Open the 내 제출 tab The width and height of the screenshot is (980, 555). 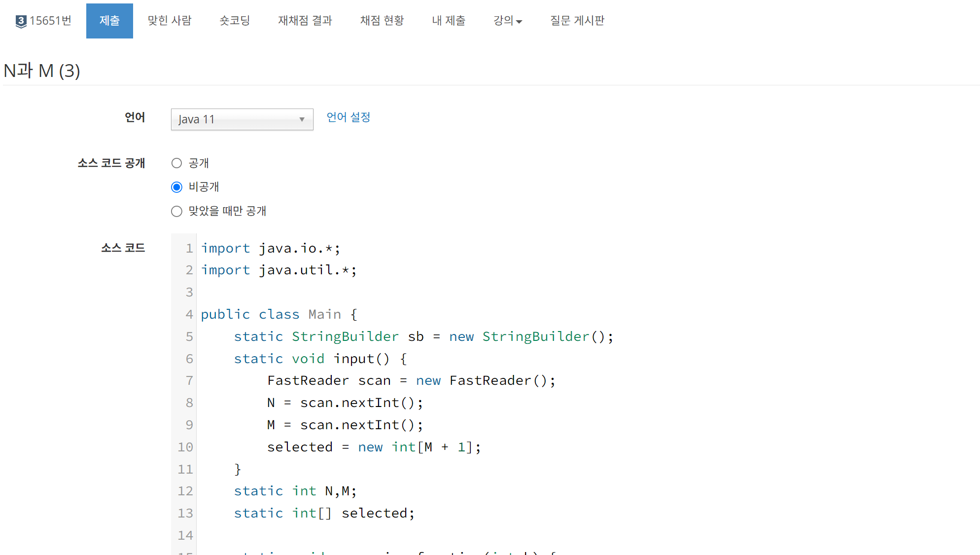[449, 21]
